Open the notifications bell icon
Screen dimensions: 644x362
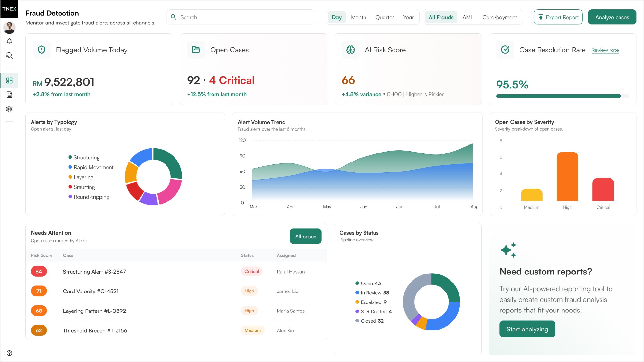(x=9, y=41)
